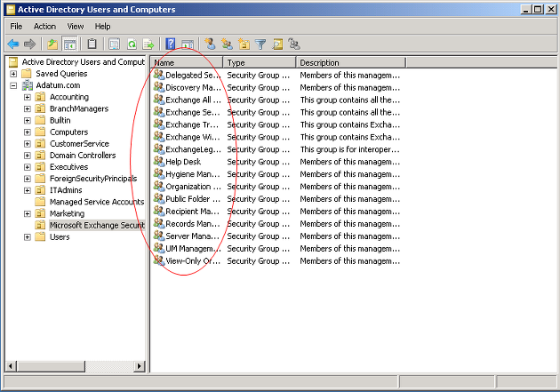
Task: Sort by the Name column header
Action: coord(187,62)
